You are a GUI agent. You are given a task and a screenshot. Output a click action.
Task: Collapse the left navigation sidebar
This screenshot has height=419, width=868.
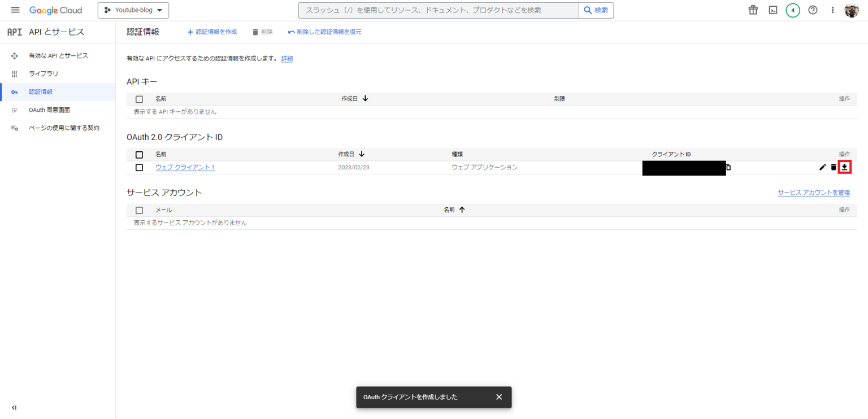point(14,407)
